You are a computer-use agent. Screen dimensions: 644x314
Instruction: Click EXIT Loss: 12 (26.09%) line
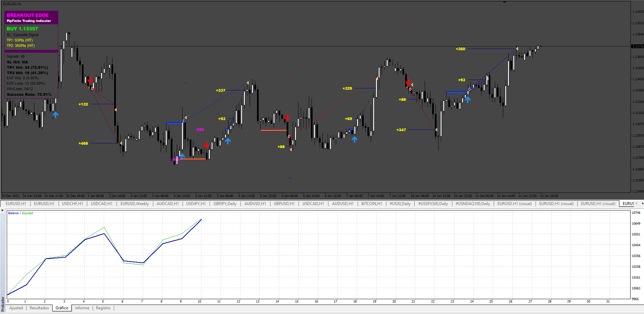click(x=26, y=83)
